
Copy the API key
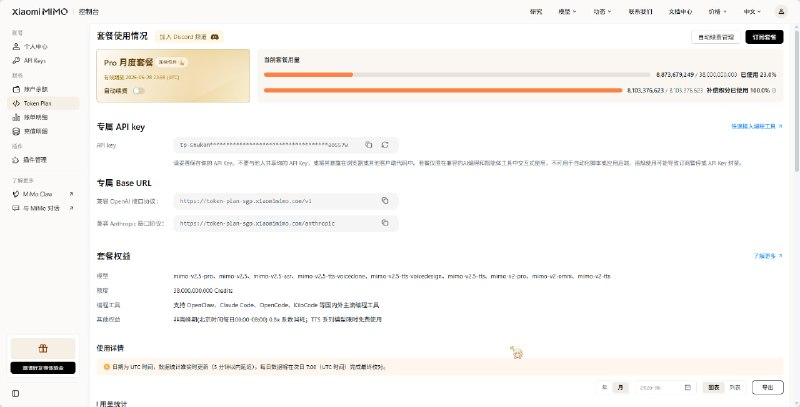(368, 145)
